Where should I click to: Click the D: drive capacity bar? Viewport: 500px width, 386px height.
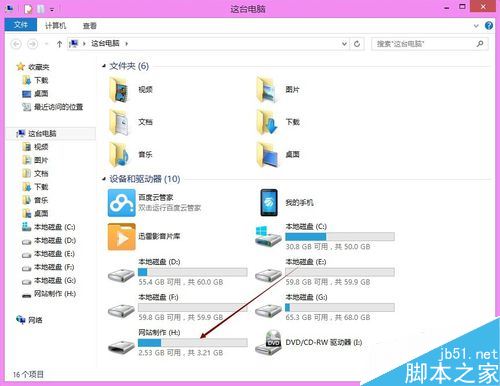tap(193, 272)
